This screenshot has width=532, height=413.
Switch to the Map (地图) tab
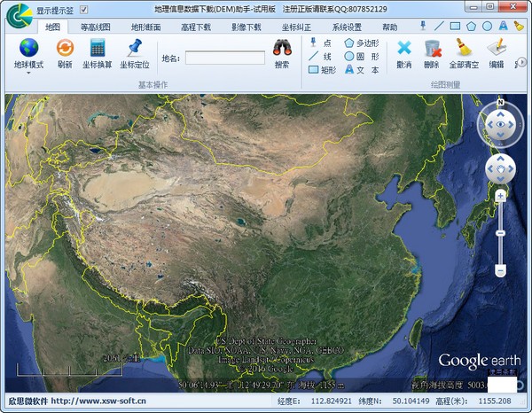[52, 27]
